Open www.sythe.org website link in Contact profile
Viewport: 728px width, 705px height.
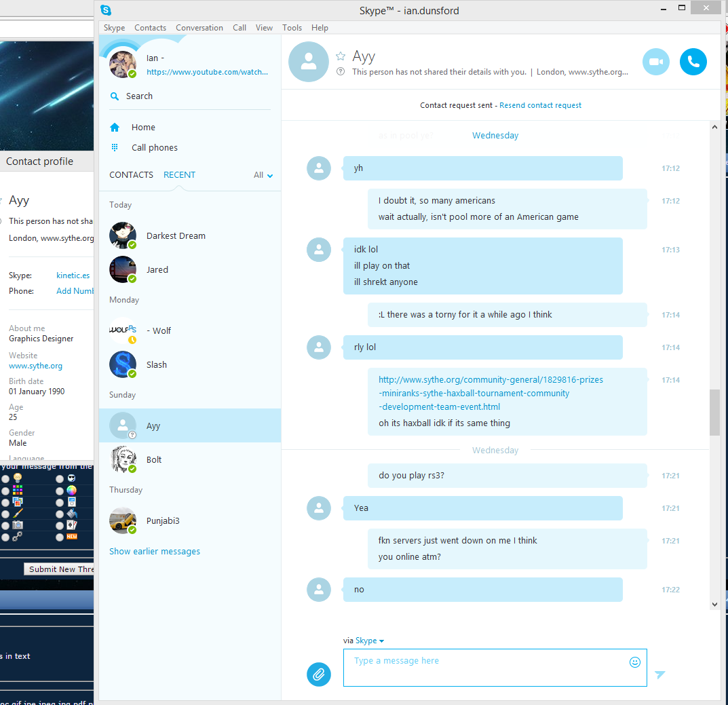point(35,366)
